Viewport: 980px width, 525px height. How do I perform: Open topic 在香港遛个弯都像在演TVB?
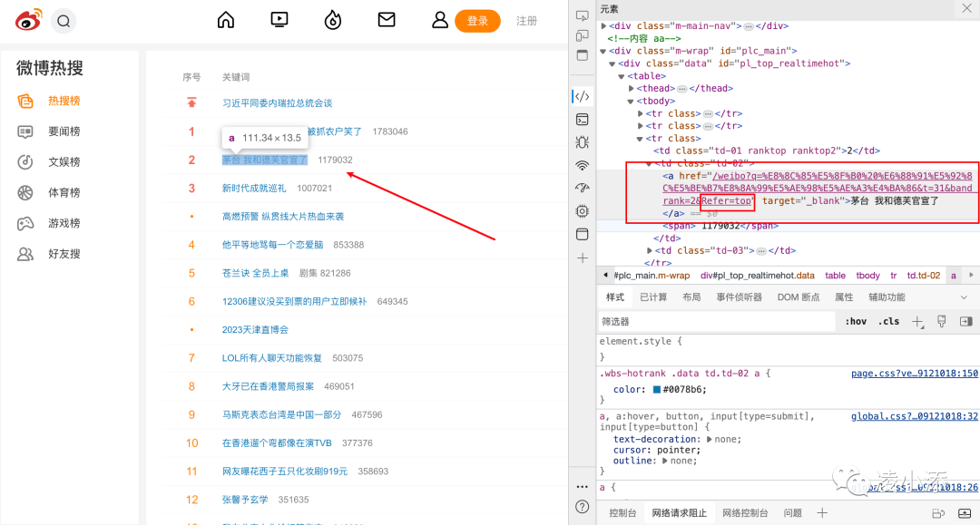tap(277, 443)
